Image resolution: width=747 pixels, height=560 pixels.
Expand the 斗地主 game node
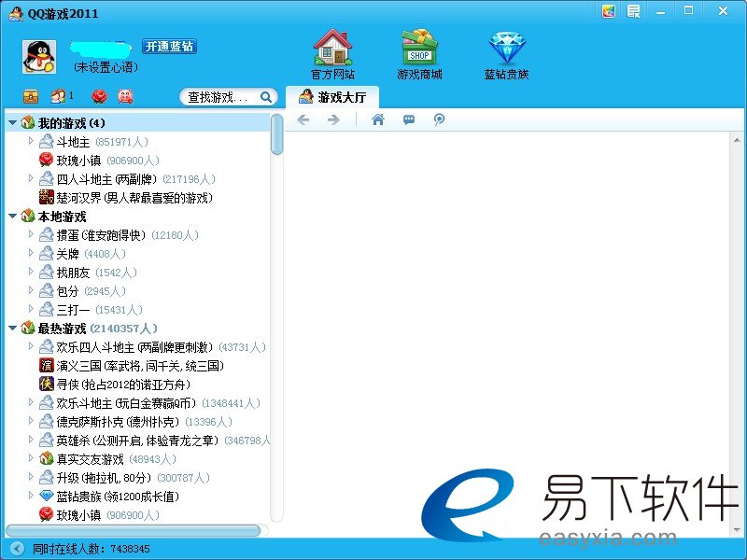[x=31, y=141]
